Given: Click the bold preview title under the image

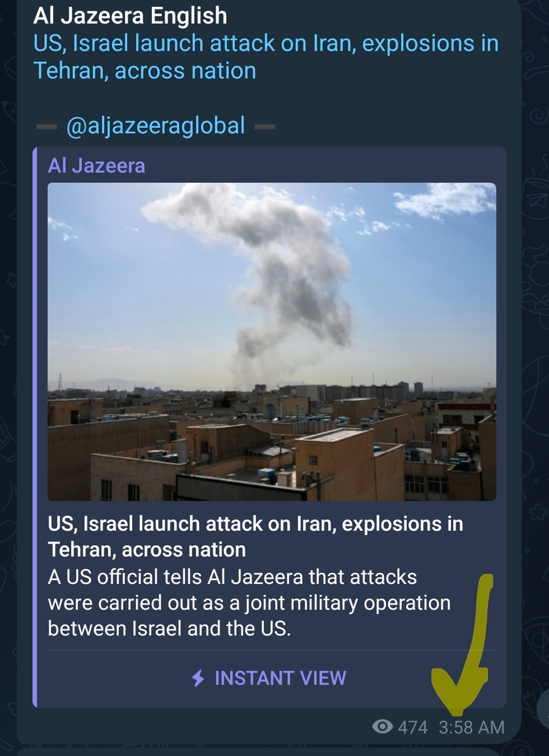Looking at the screenshot, I should (255, 536).
